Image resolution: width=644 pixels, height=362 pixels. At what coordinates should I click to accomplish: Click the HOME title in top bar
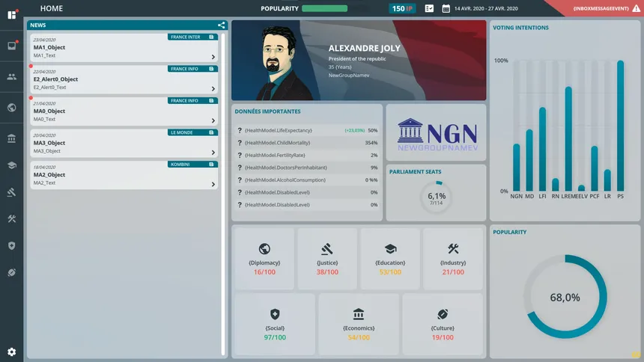point(52,8)
